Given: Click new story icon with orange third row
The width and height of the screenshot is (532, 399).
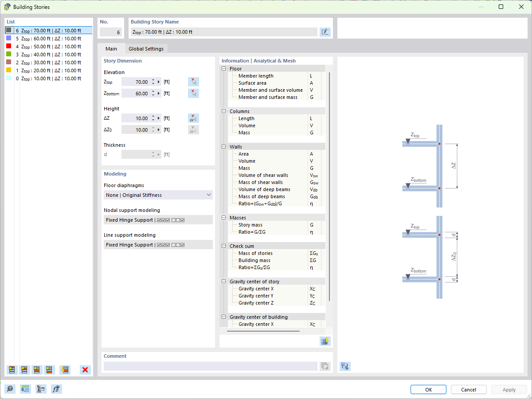Looking at the screenshot, I should pyautogui.click(x=37, y=369).
